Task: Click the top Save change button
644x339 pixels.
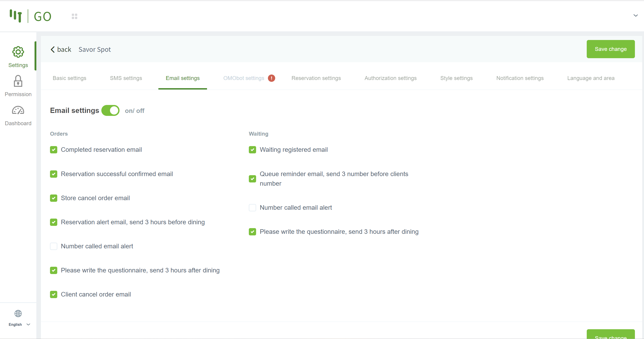Action: pos(611,49)
